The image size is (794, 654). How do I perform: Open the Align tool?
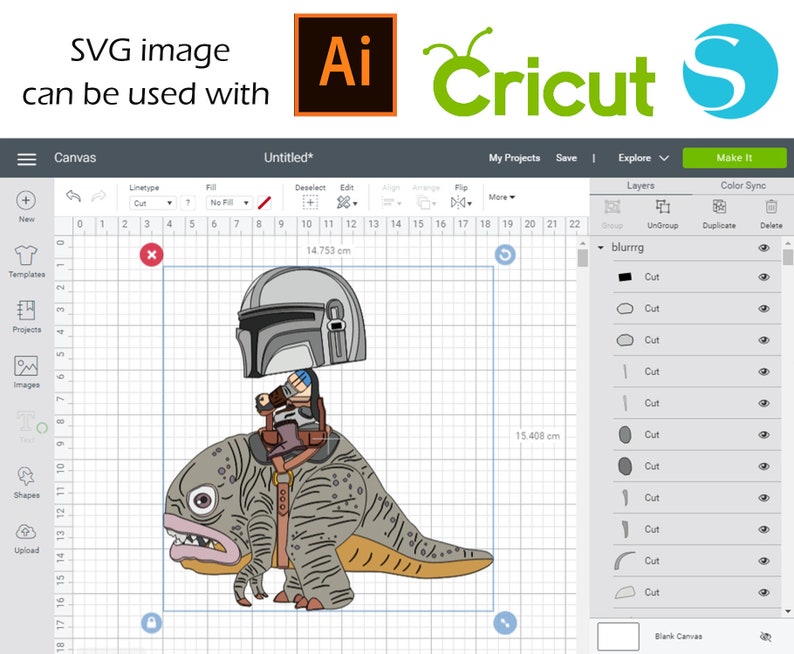click(x=388, y=202)
